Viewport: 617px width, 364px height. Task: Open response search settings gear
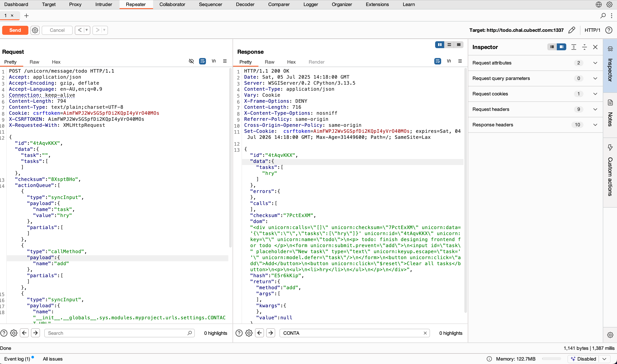pos(249,333)
